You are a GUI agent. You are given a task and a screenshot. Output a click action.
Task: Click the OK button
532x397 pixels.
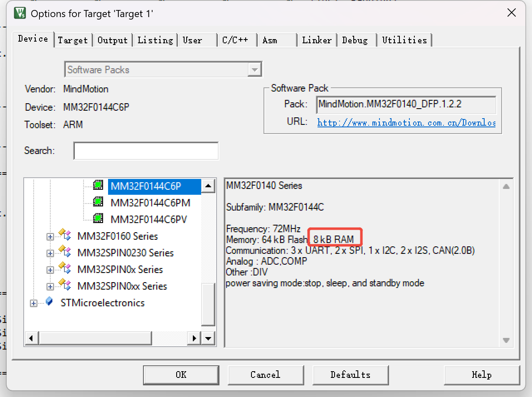pyautogui.click(x=181, y=375)
